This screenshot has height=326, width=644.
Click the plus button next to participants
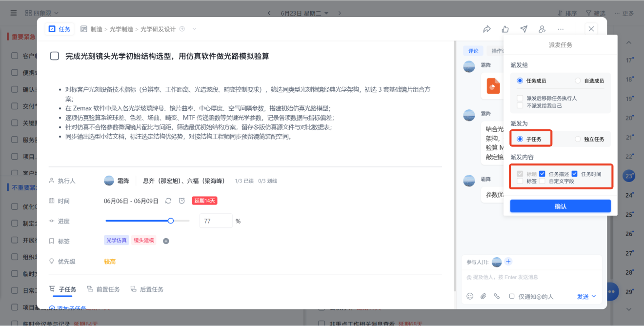click(508, 262)
